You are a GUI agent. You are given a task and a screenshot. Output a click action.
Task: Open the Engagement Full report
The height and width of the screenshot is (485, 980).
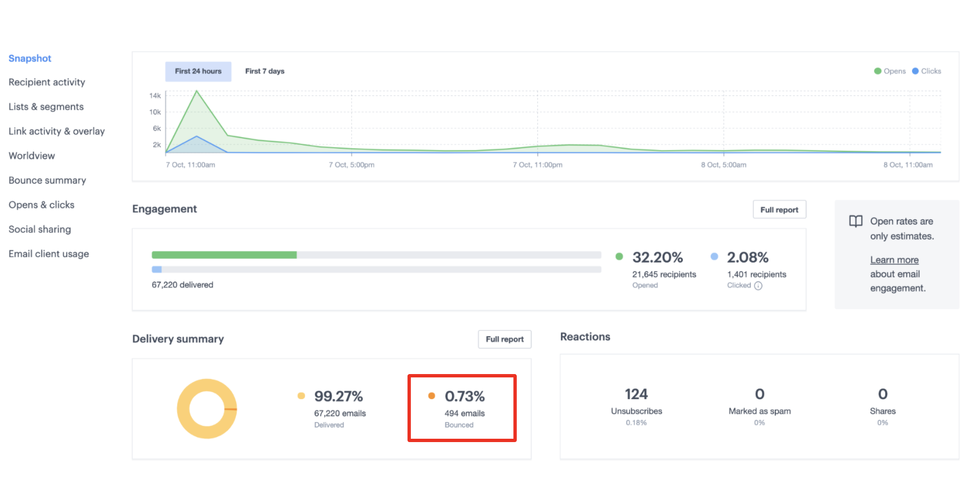coord(779,210)
